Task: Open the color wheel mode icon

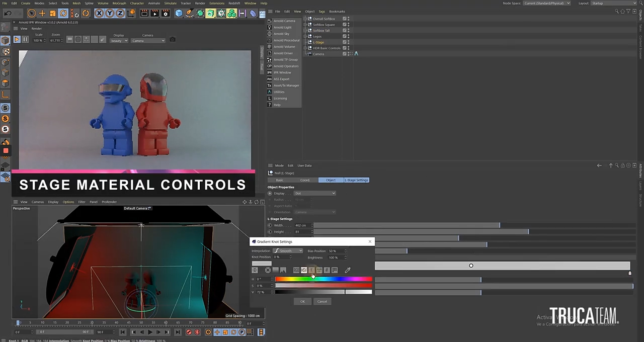Action: 268,271
